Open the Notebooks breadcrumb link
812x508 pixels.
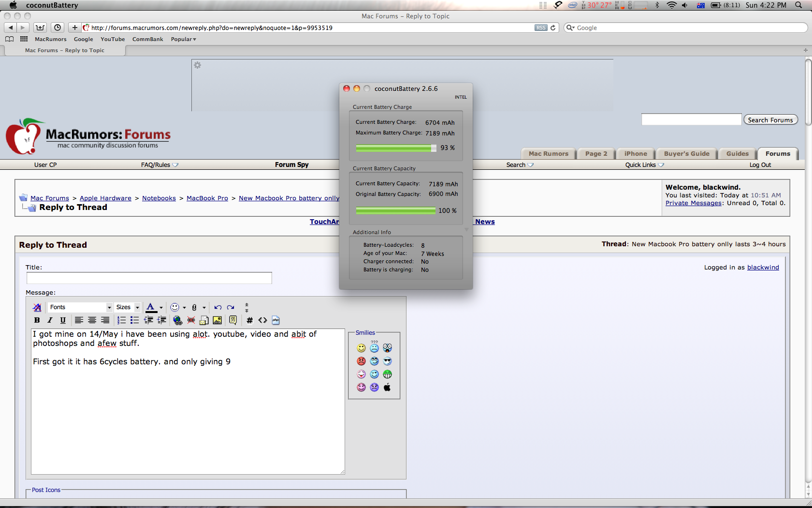[x=159, y=198]
